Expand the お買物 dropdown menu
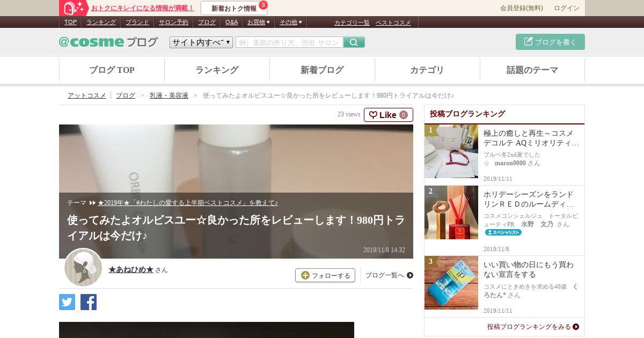Screen dimensions: 644x338 coord(258,22)
